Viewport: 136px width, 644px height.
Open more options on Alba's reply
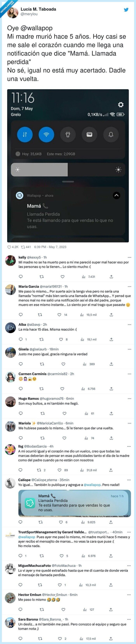coord(129,324)
